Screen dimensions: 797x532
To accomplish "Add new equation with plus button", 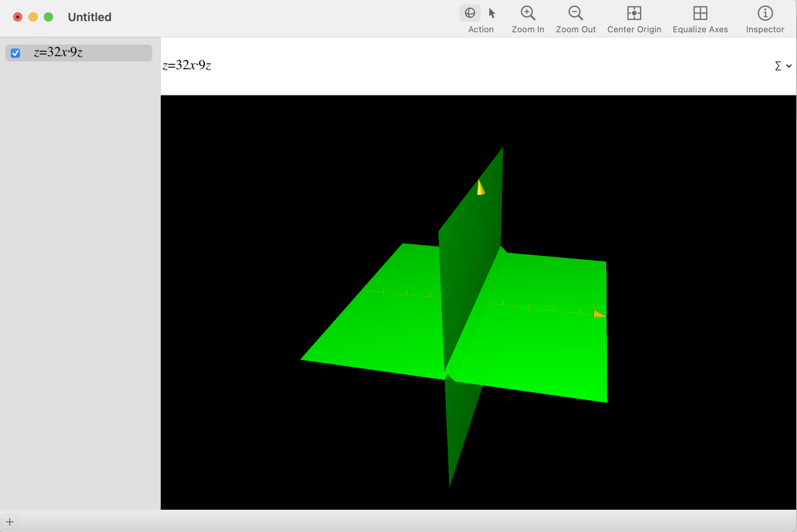I will tap(10, 522).
